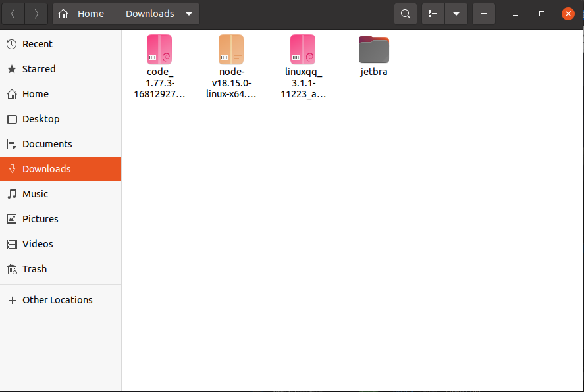This screenshot has height=392, width=584.
Task: Go to Desktop in the sidebar
Action: 41,119
